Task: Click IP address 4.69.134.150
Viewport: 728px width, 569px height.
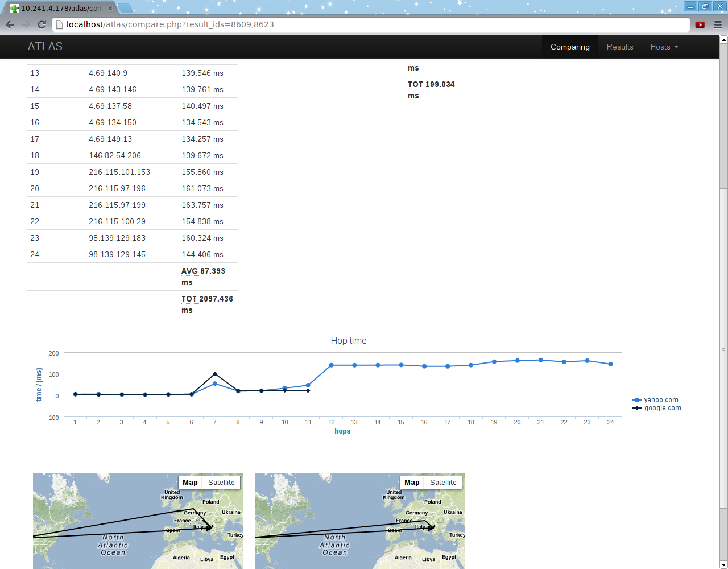Action: tap(113, 122)
